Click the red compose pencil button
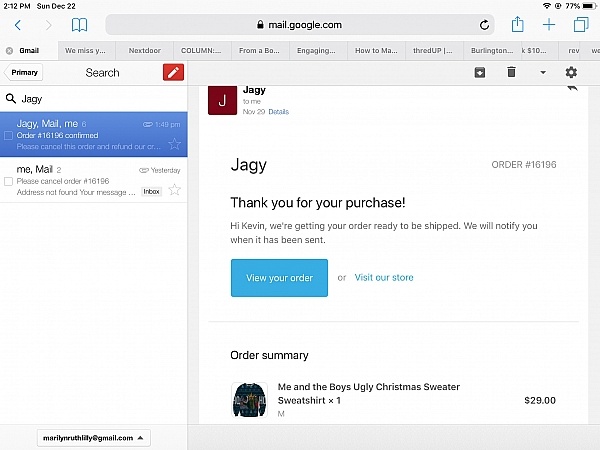The image size is (600, 450). click(x=173, y=72)
